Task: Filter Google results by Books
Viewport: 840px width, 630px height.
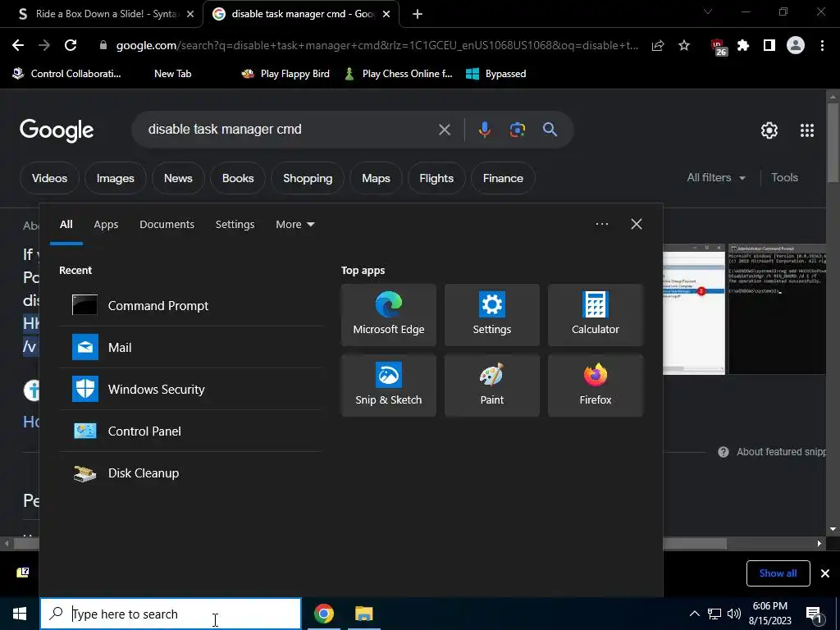Action: [238, 178]
